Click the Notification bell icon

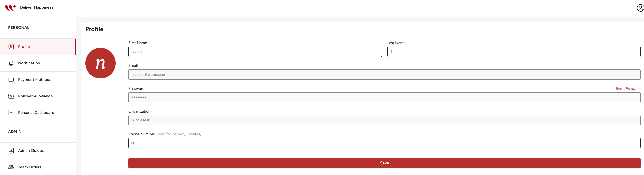tap(11, 63)
